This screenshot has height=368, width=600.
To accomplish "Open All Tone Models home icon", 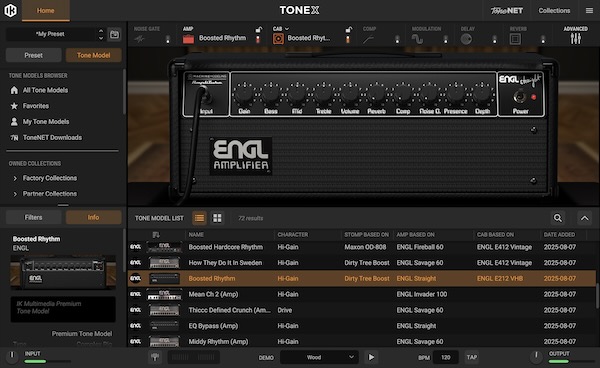I will click(x=14, y=90).
